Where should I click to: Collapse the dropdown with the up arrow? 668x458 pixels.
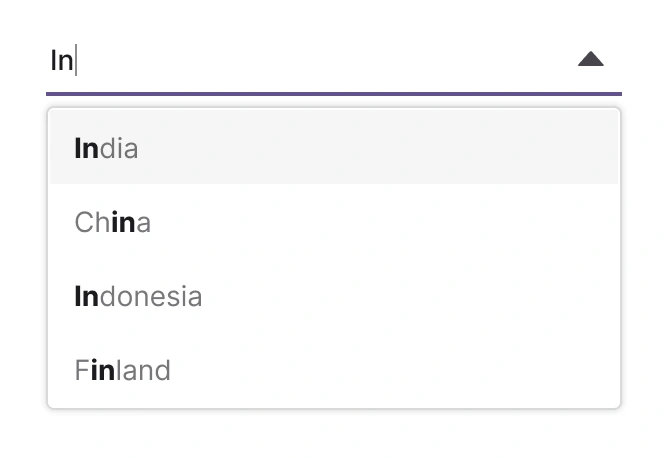pos(591,60)
